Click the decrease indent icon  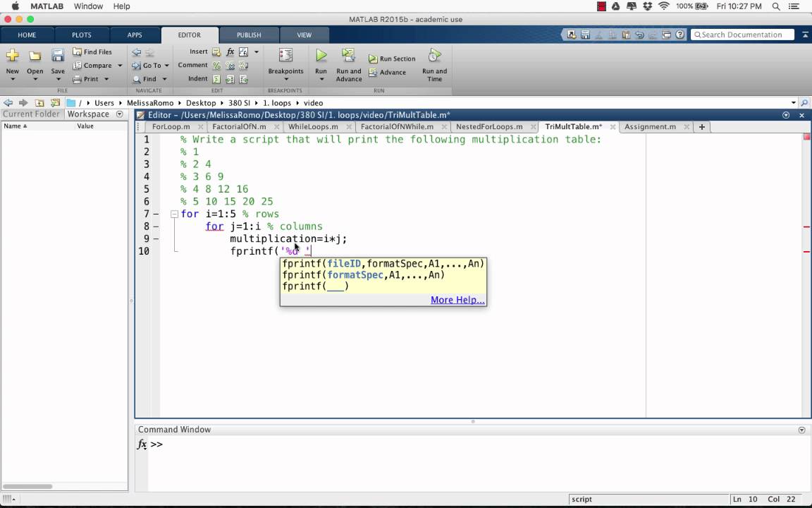(x=243, y=79)
